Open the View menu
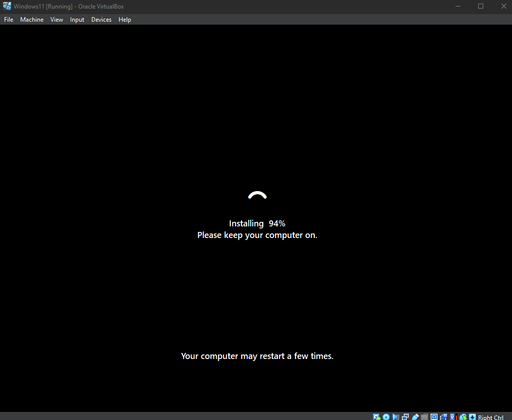The height and width of the screenshot is (420, 512). (x=56, y=20)
